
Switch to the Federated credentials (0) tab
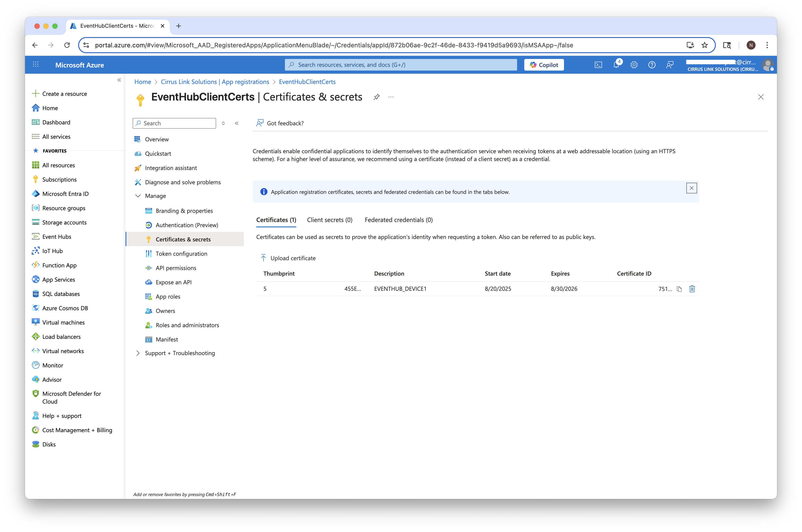point(399,220)
